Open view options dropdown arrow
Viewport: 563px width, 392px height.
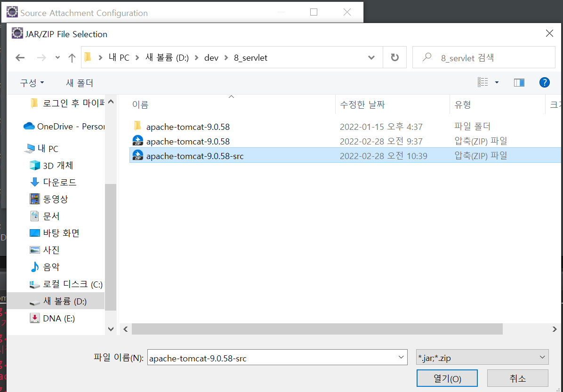tap(497, 82)
